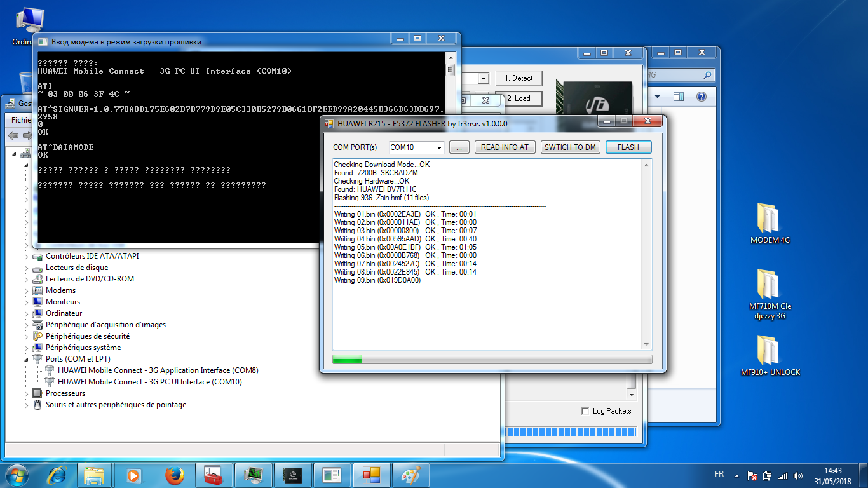The height and width of the screenshot is (488, 868).
Task: Open the MF910+ UNLOCK desktop folder
Action: pos(770,356)
